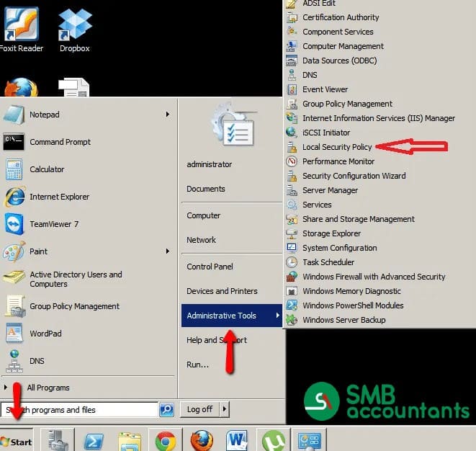Open Storage Explorer

(331, 233)
